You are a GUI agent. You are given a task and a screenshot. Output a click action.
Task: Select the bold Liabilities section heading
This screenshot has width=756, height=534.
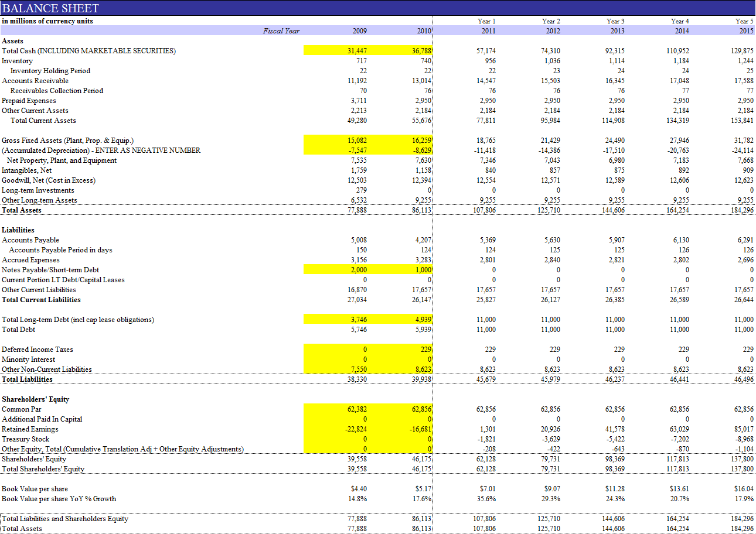(x=18, y=230)
